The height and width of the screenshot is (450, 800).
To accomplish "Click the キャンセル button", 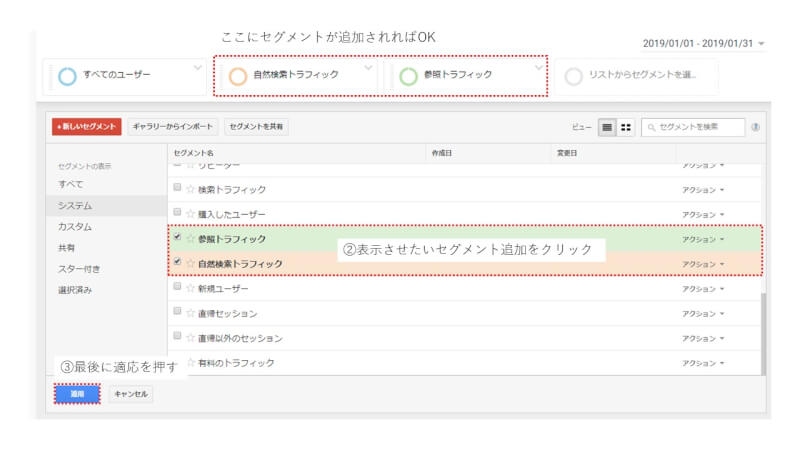I will tap(131, 394).
